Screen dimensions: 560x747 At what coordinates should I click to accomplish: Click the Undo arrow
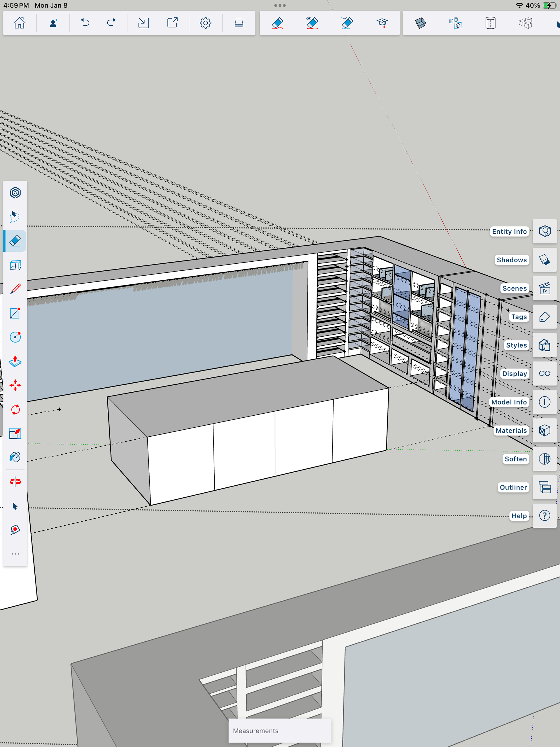[x=85, y=23]
